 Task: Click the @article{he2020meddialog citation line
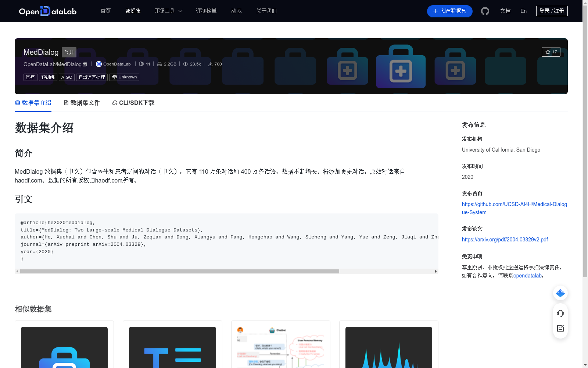(58, 223)
